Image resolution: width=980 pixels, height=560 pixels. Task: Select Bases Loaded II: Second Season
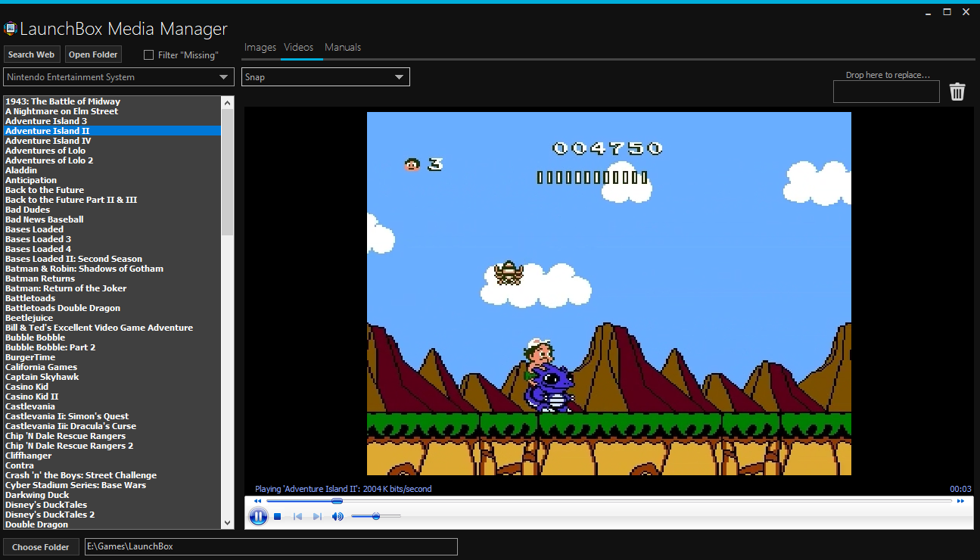pyautogui.click(x=73, y=259)
